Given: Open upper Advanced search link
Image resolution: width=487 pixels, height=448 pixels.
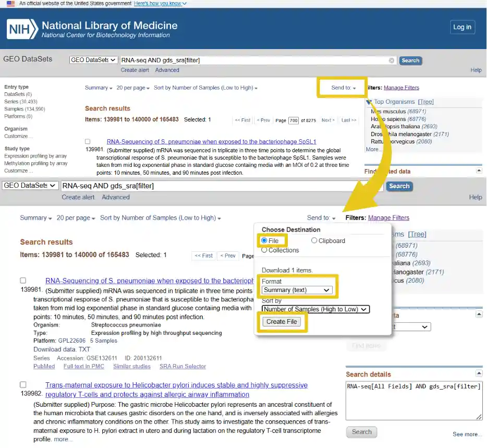Looking at the screenshot, I should pos(167,70).
